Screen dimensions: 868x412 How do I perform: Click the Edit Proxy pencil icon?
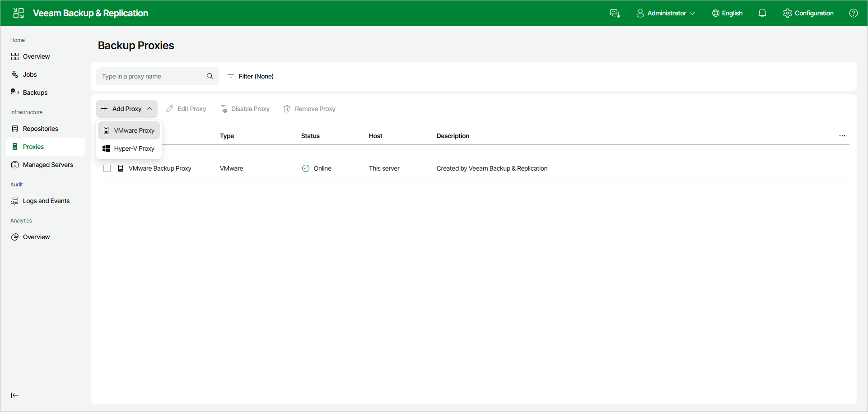169,109
